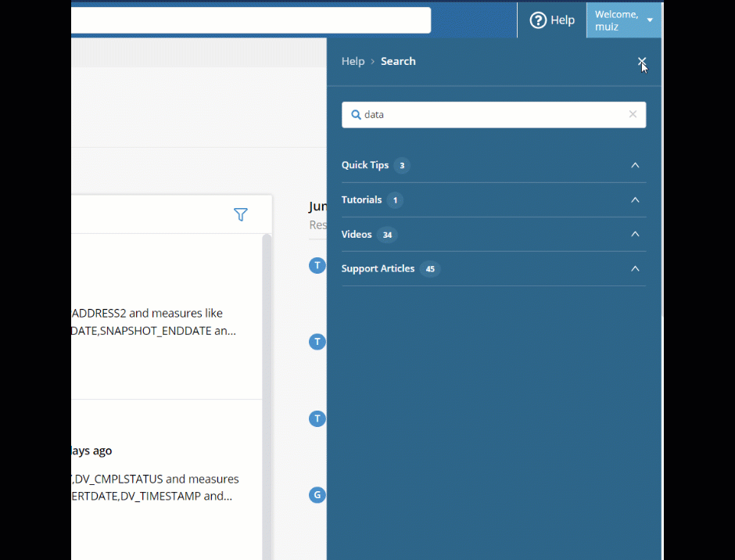Click the magnifier icon in search box
This screenshot has height=560, width=735.
(356, 114)
